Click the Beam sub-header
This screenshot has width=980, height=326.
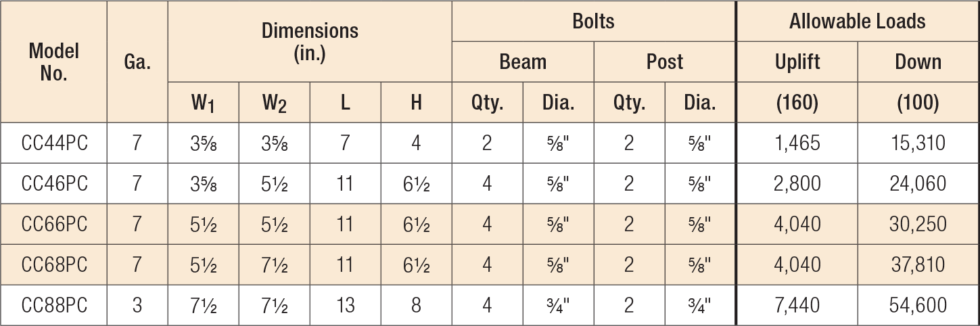pos(523,62)
